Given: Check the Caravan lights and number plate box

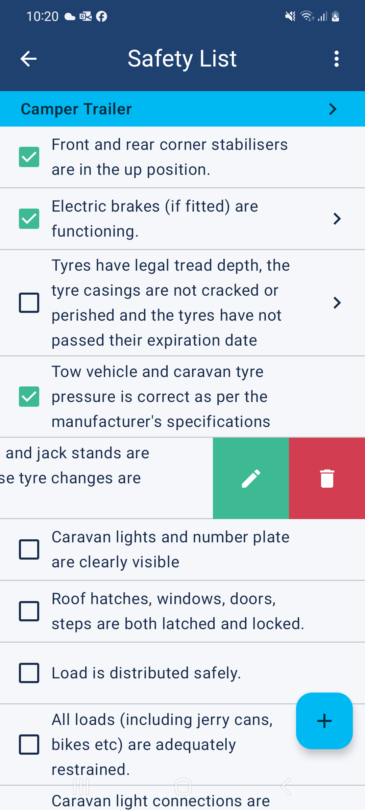Looking at the screenshot, I should [29, 550].
